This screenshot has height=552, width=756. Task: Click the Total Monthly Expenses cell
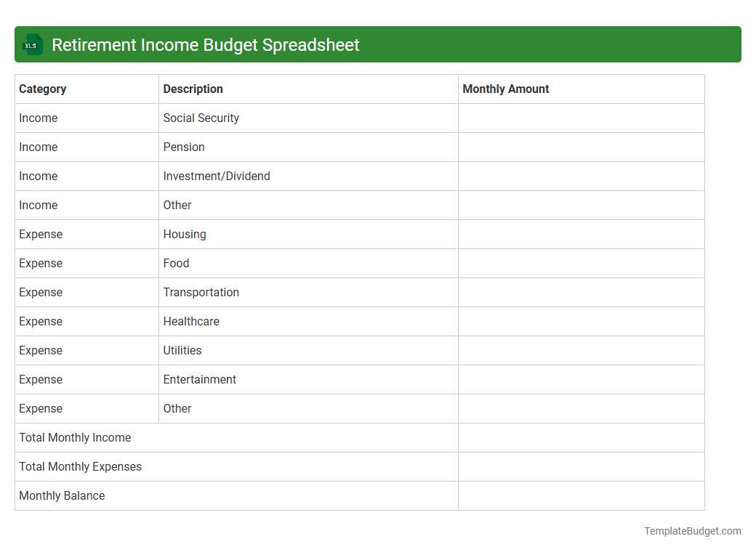[x=81, y=466]
